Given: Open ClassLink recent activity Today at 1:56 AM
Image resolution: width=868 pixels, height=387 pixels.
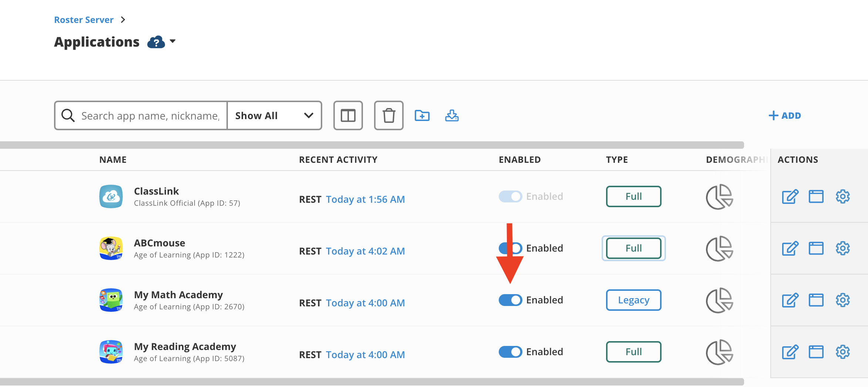Looking at the screenshot, I should pyautogui.click(x=365, y=199).
